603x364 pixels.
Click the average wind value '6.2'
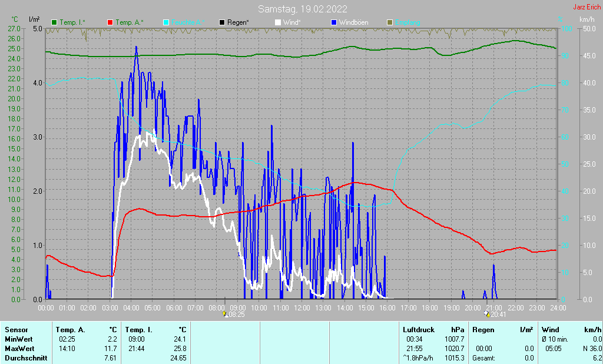click(x=598, y=358)
